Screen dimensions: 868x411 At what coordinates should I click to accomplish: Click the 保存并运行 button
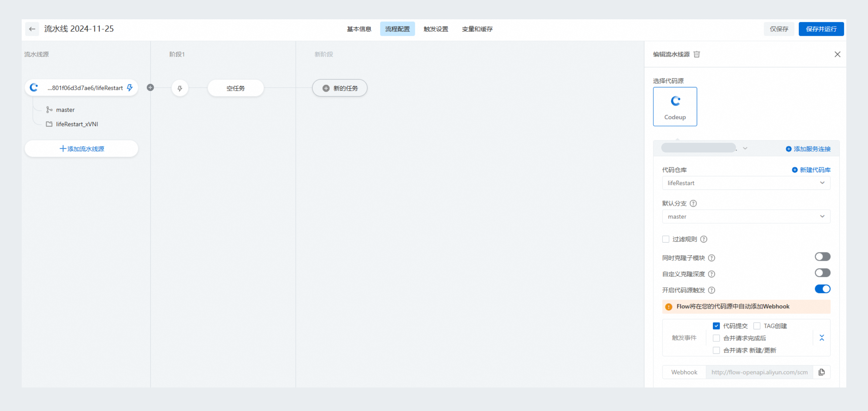821,29
